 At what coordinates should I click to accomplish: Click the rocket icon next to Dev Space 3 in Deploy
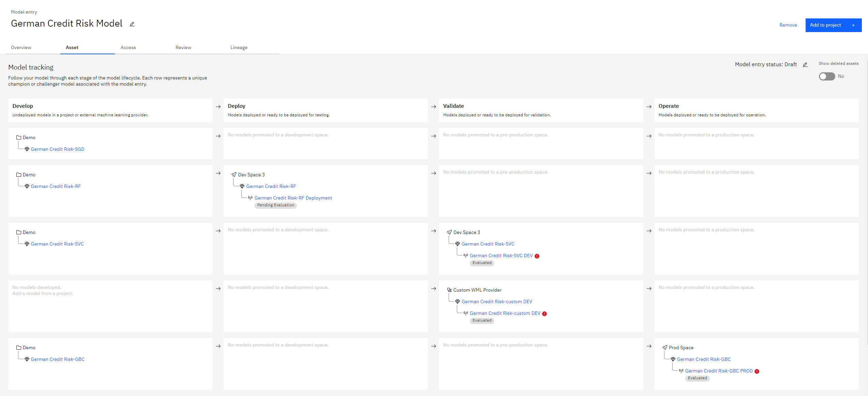point(234,175)
